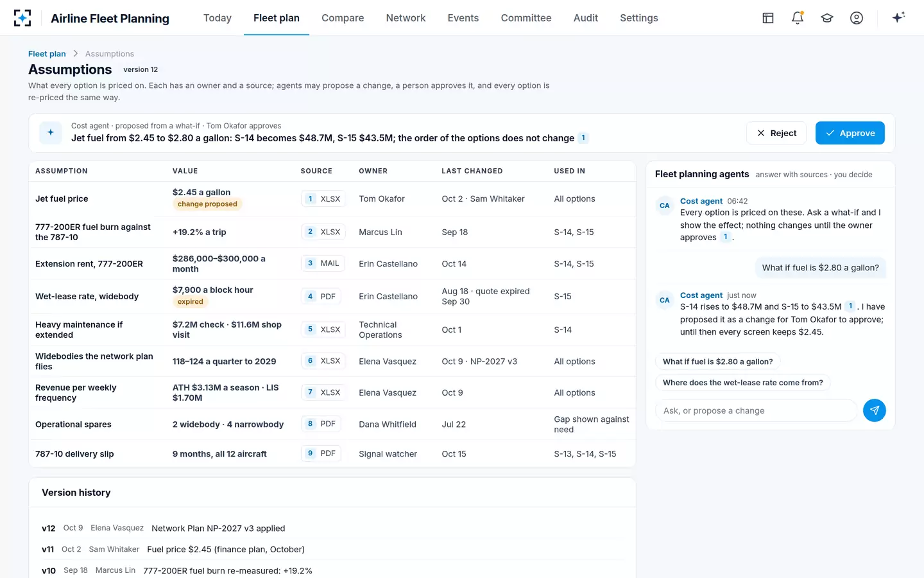Open source 1 XLSX for Jet fuel price
The image size is (924, 578).
pos(323,199)
